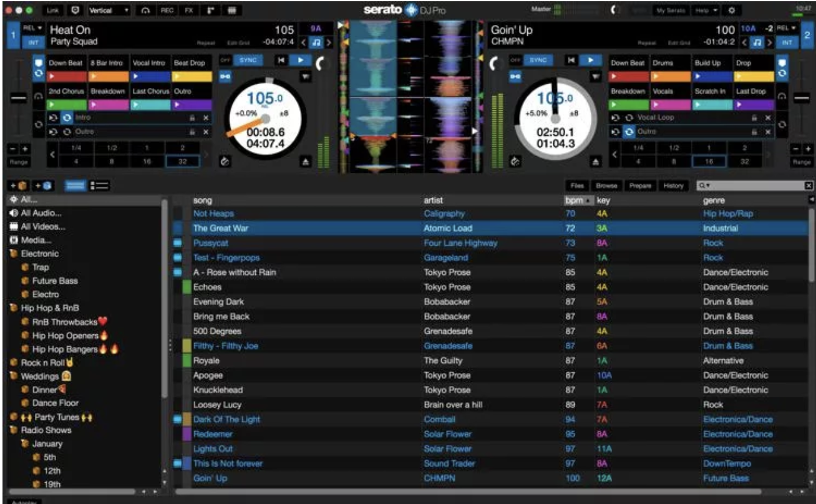Toggle Repeat on deck 1
Image resolution: width=816 pixels, height=504 pixels.
point(205,44)
